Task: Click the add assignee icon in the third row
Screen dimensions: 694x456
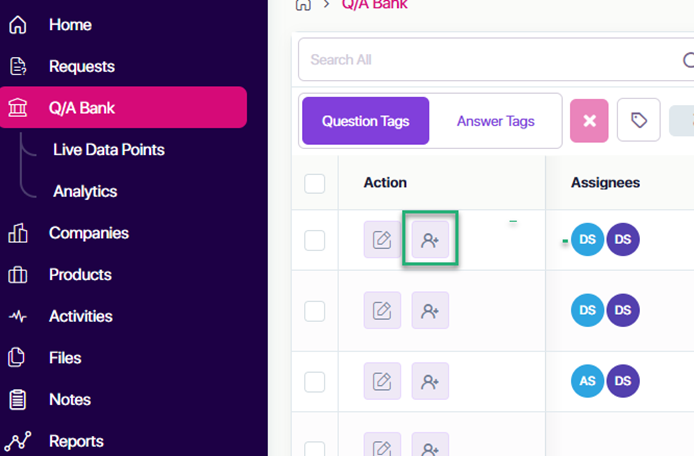Action: [x=430, y=381]
